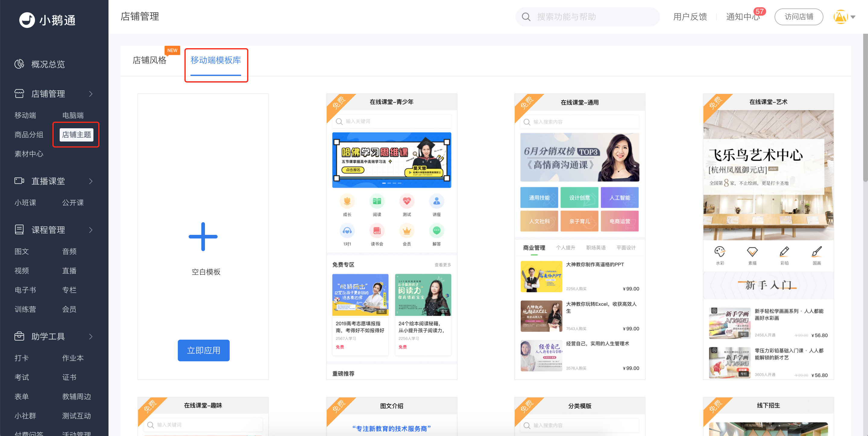Open 店铺主题 in the sidebar
The width and height of the screenshot is (868, 436).
[77, 135]
